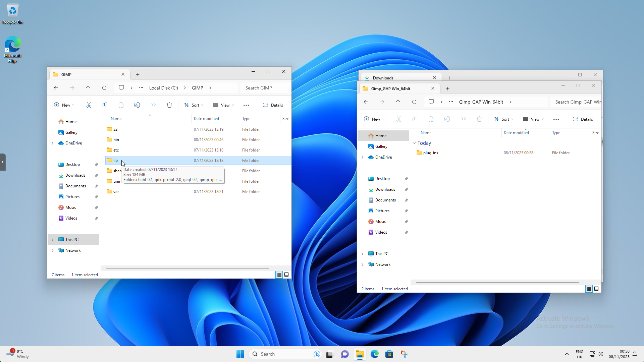Click the Search GIMP input box
This screenshot has height=362, width=644.
coord(265,88)
